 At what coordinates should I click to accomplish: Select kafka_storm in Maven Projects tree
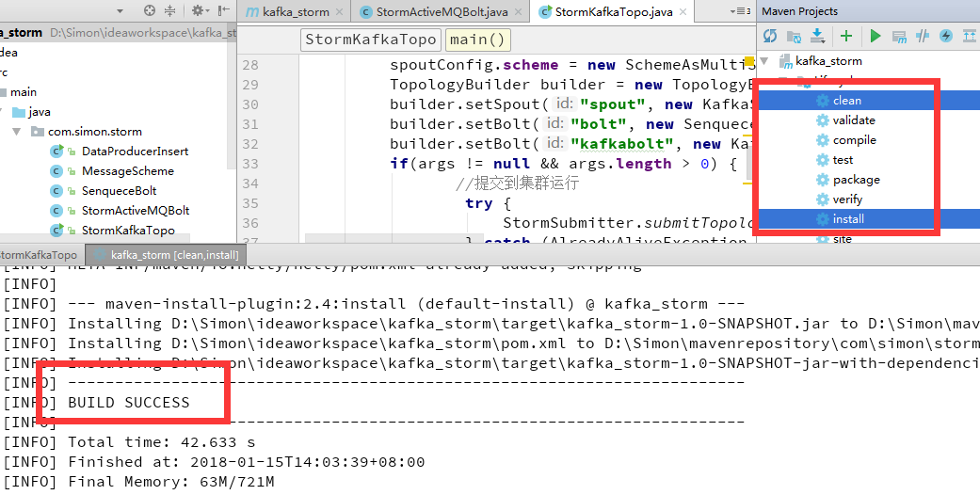[x=828, y=61]
